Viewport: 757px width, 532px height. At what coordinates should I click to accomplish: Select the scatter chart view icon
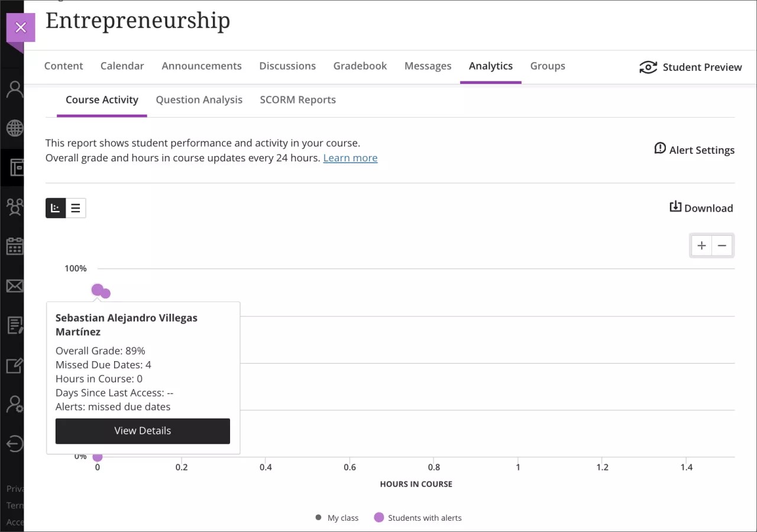(56, 207)
